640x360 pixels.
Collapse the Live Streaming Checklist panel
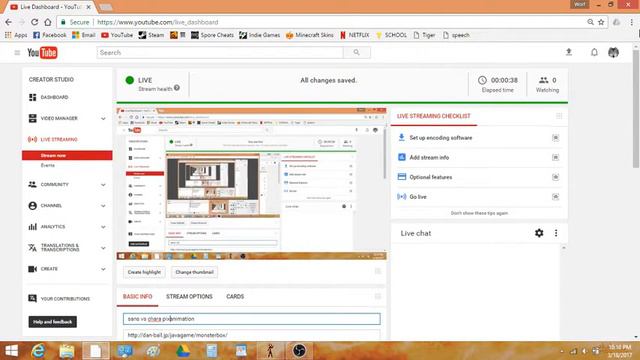pyautogui.click(x=559, y=116)
